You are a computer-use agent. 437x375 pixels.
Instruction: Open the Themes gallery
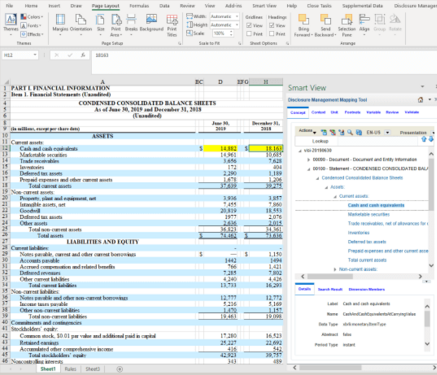coord(11,24)
